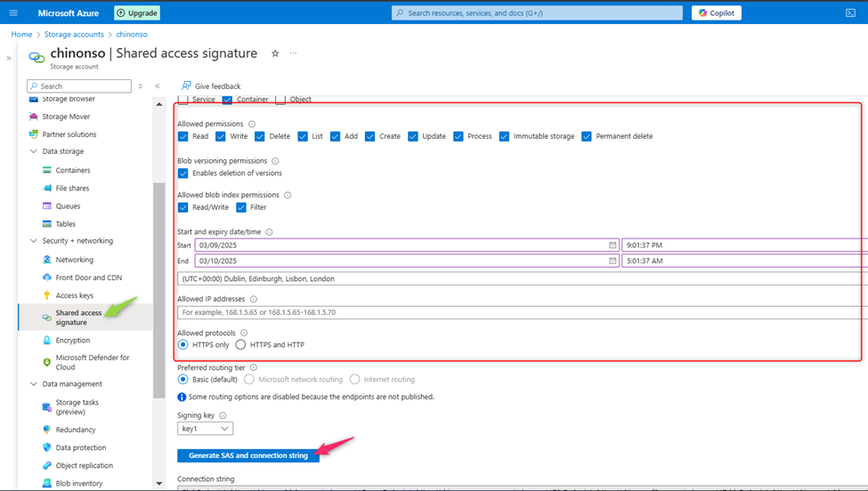Go to chinonso breadcrumb link

point(132,35)
